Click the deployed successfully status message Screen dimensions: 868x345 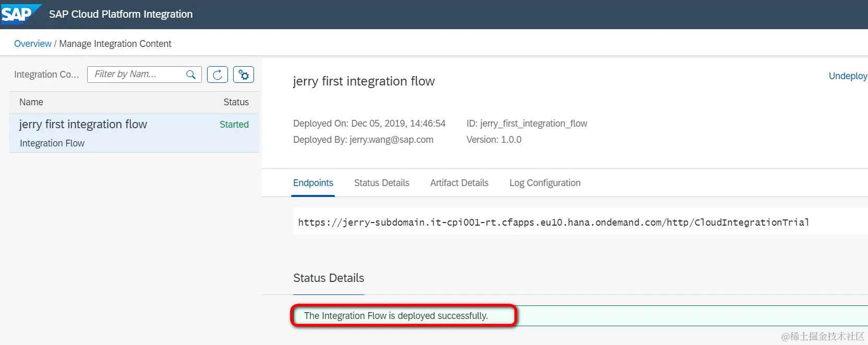pos(395,316)
